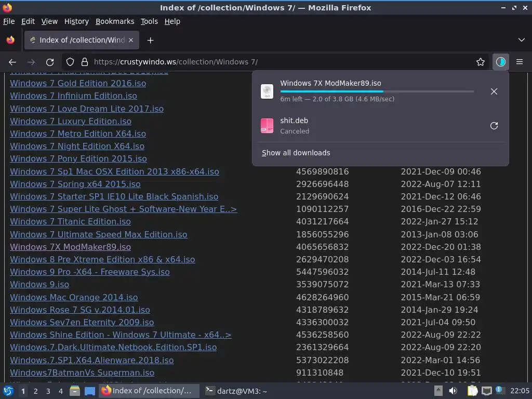Toggle the downloads panel toolbar button
The image size is (532, 399).
click(500, 62)
